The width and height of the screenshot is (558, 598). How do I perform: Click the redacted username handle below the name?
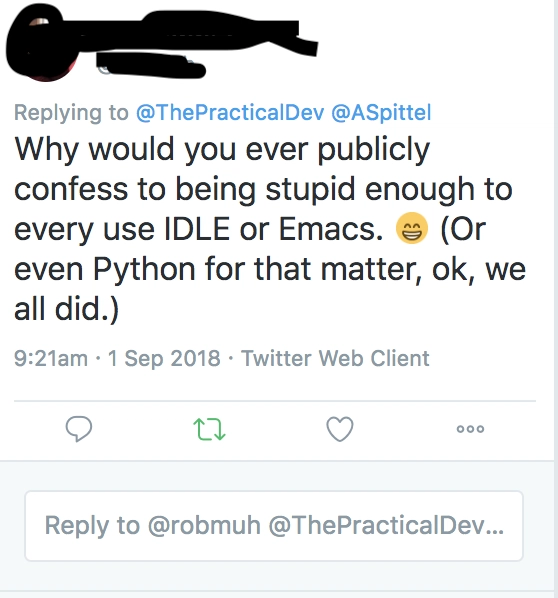point(151,66)
